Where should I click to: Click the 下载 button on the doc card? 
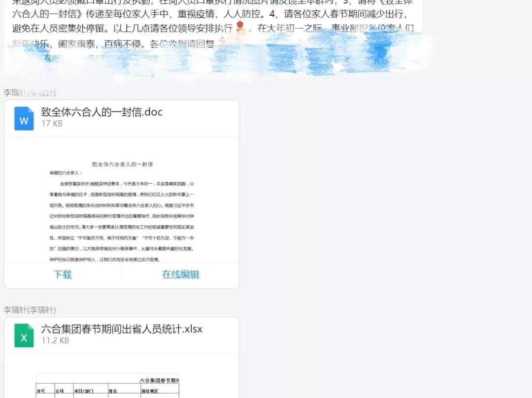(63, 275)
